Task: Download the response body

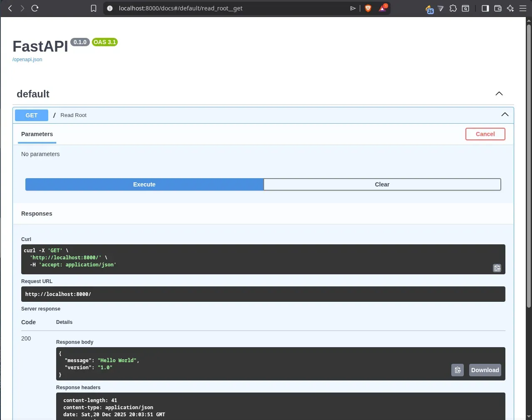Action: (x=485, y=370)
